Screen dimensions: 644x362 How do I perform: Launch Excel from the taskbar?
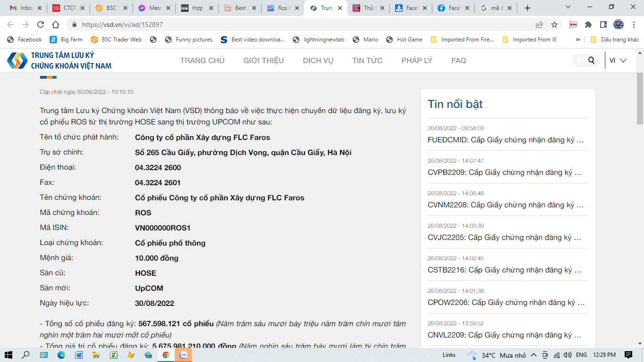click(114, 355)
